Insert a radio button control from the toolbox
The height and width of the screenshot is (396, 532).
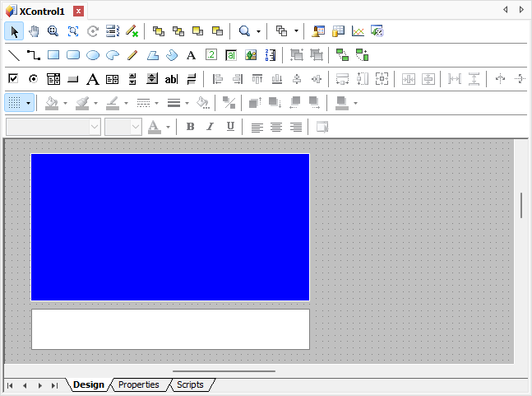click(x=34, y=79)
